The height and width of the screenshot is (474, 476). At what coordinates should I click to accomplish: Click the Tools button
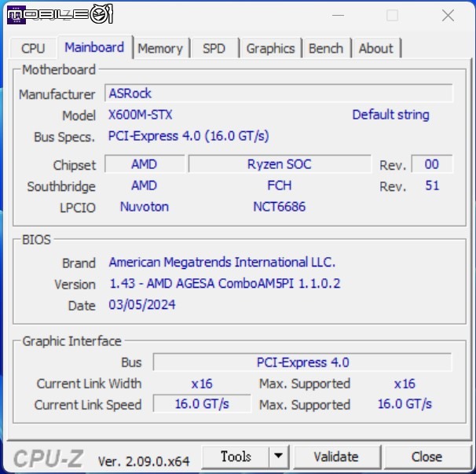coord(236,457)
